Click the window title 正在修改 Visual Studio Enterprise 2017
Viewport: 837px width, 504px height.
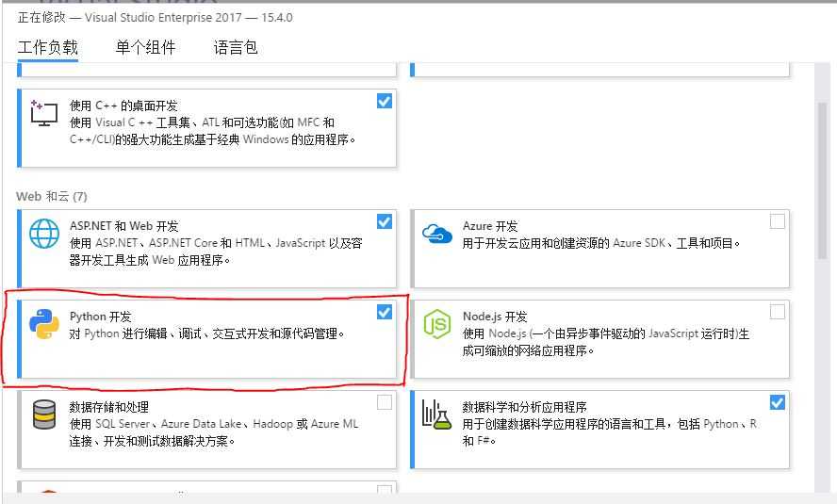(155, 18)
